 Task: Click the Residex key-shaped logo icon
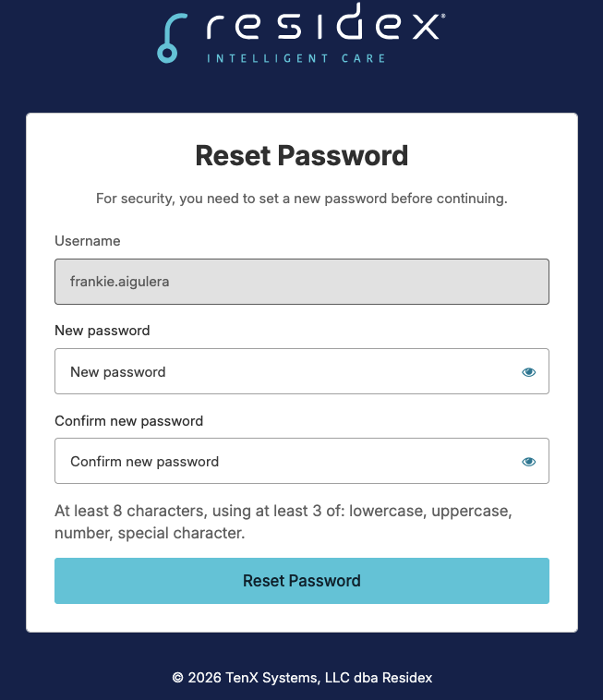tap(172, 38)
